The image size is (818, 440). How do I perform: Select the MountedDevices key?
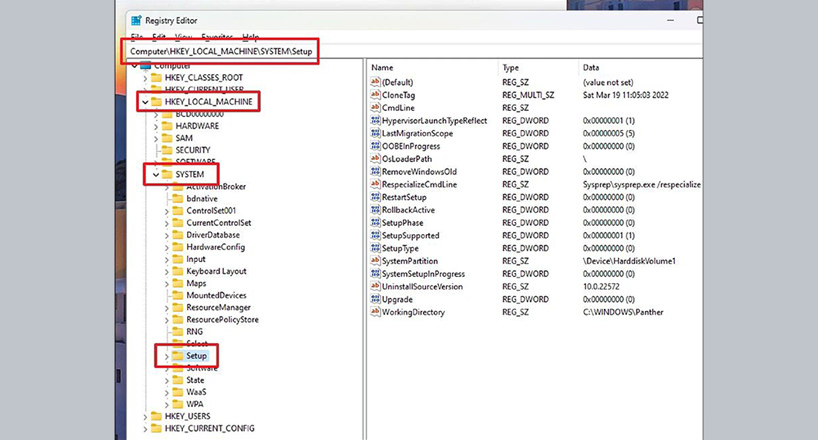(216, 295)
